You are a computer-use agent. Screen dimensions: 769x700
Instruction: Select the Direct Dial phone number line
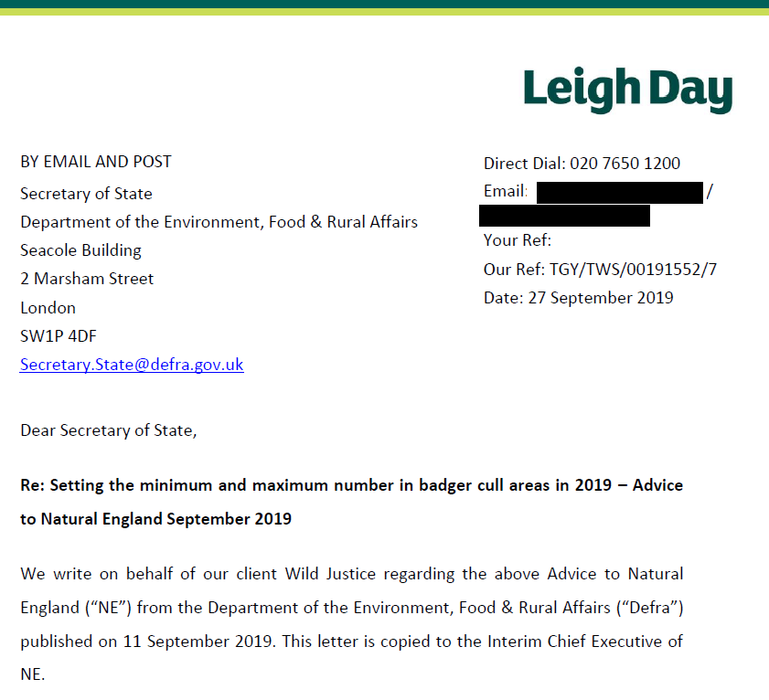click(582, 164)
